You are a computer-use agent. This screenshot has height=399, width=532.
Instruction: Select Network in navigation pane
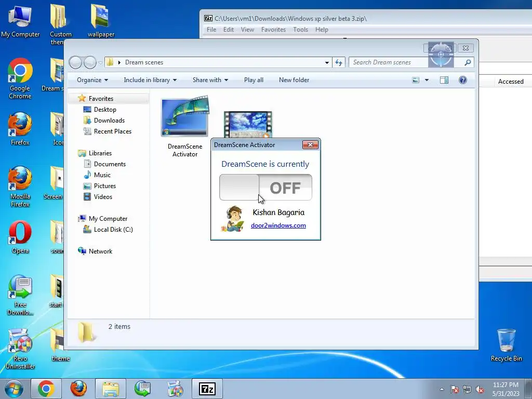[100, 251]
